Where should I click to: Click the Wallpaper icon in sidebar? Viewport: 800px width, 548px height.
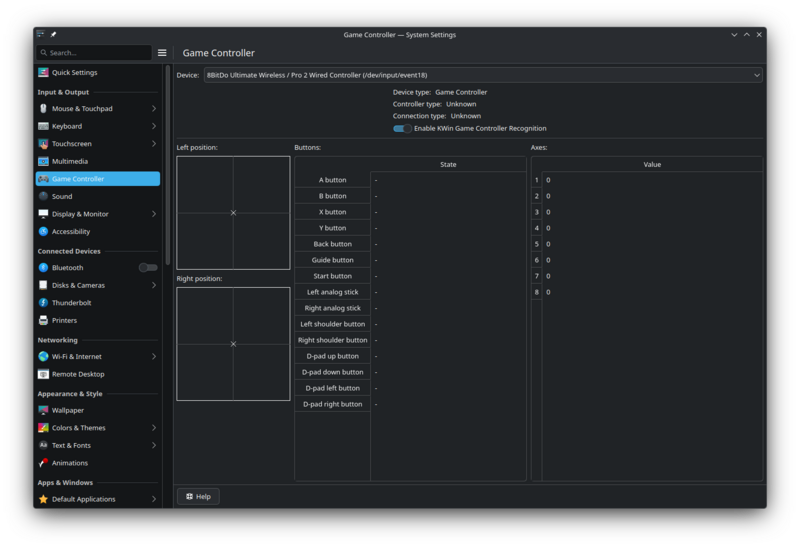(x=43, y=411)
